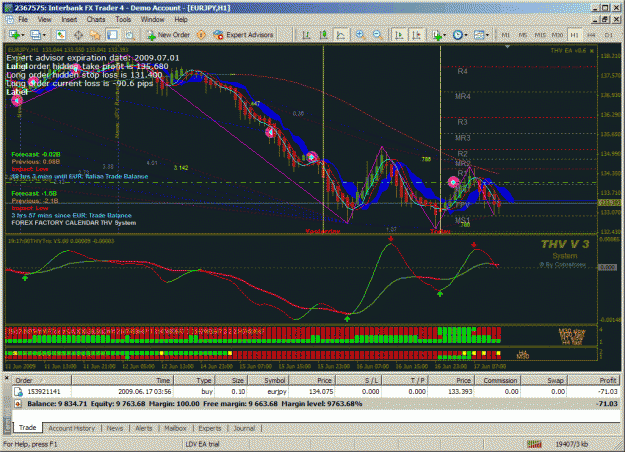The width and height of the screenshot is (625, 452).
Task: Open a new chart with toolbar icon
Action: click(x=14, y=35)
